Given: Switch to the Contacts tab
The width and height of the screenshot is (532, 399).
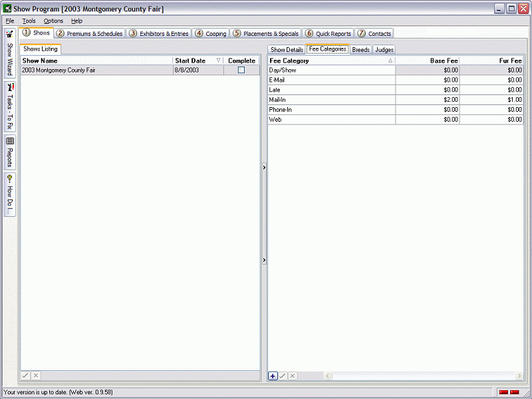Looking at the screenshot, I should pyautogui.click(x=374, y=34).
